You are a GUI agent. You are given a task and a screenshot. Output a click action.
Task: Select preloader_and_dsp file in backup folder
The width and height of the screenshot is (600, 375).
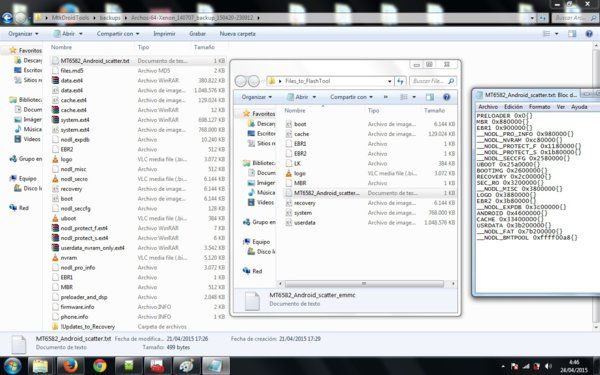click(84, 297)
